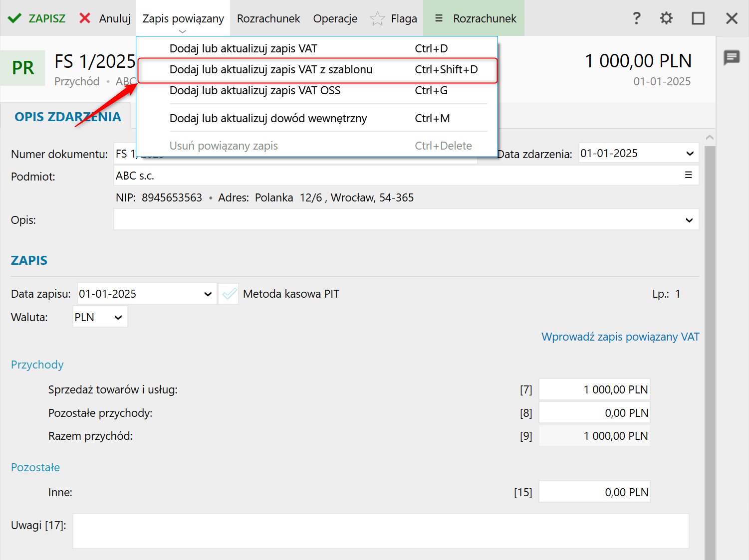Click the Podmiot list menu icon

click(x=688, y=175)
